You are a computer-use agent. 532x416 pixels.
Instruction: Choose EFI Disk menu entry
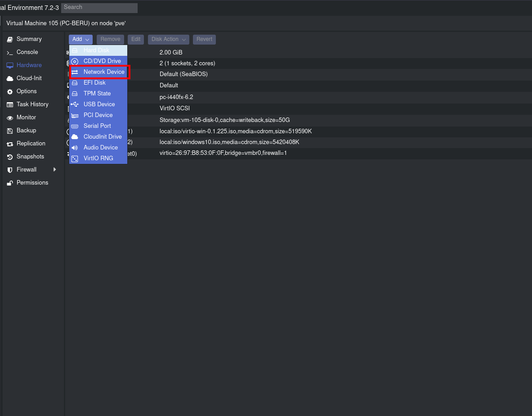[x=94, y=83]
